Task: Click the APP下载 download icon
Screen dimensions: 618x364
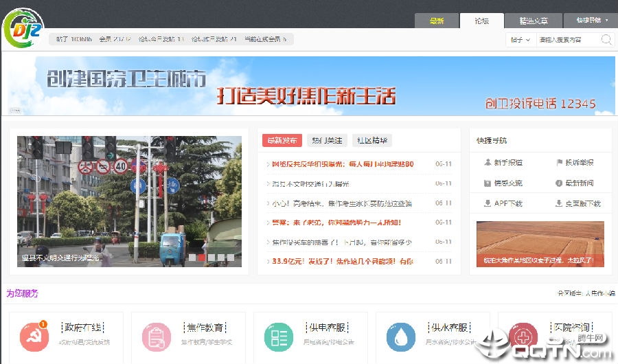Action: [x=488, y=204]
